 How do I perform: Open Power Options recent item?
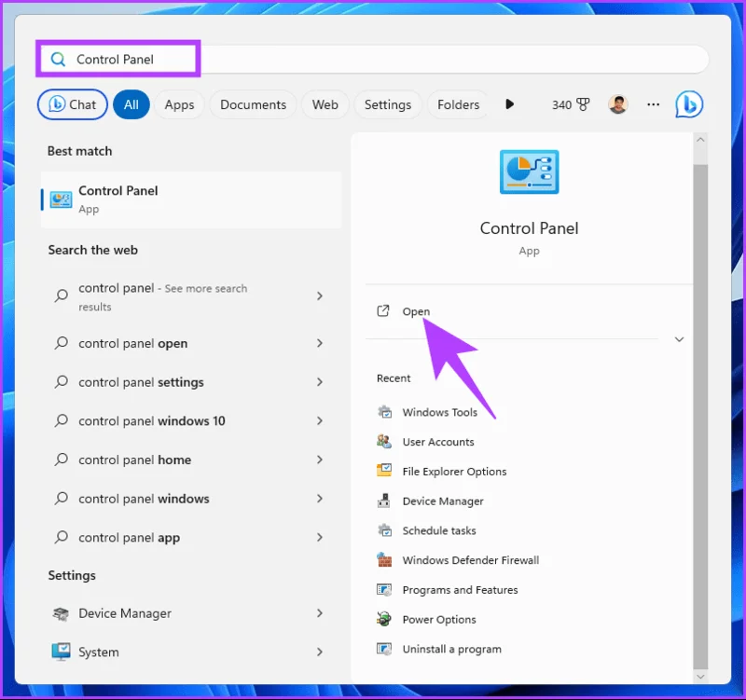tap(439, 620)
